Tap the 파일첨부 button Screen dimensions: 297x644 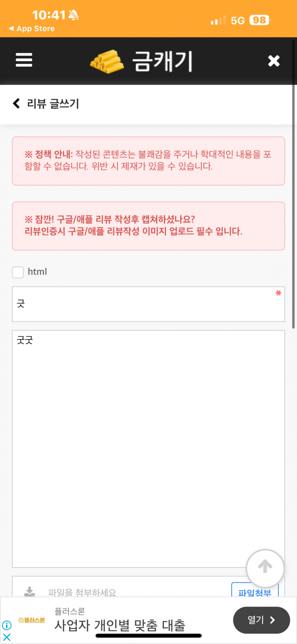[255, 591]
